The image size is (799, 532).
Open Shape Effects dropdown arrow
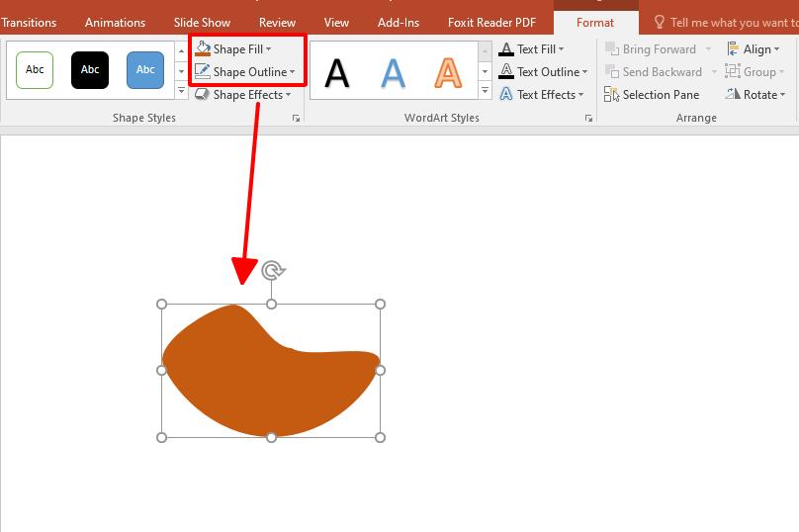[289, 95]
